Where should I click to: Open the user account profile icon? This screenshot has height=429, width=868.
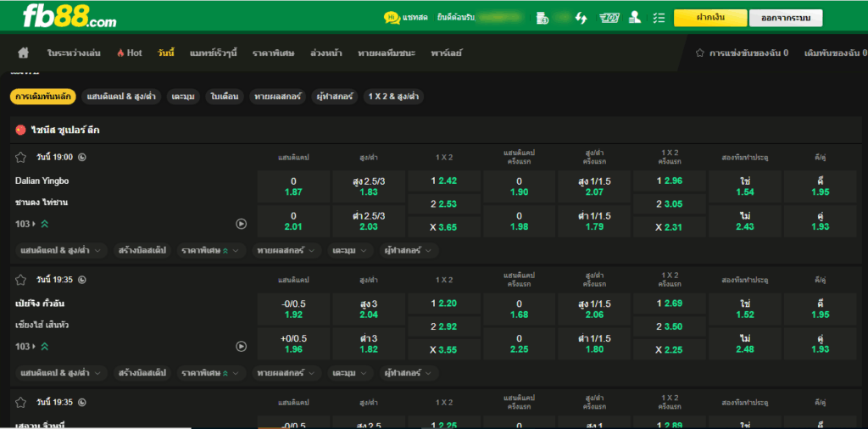(635, 18)
